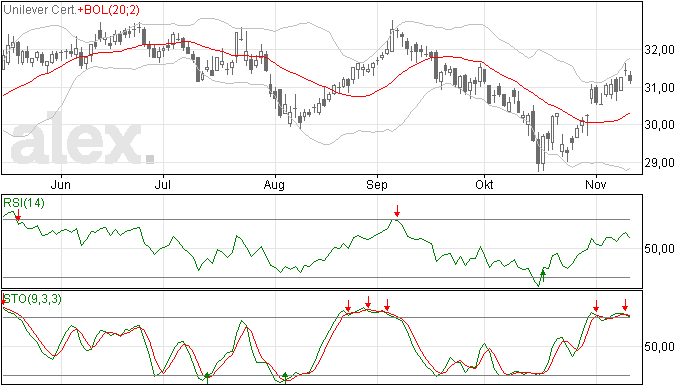Click STO green buy arrow in July

tap(207, 378)
